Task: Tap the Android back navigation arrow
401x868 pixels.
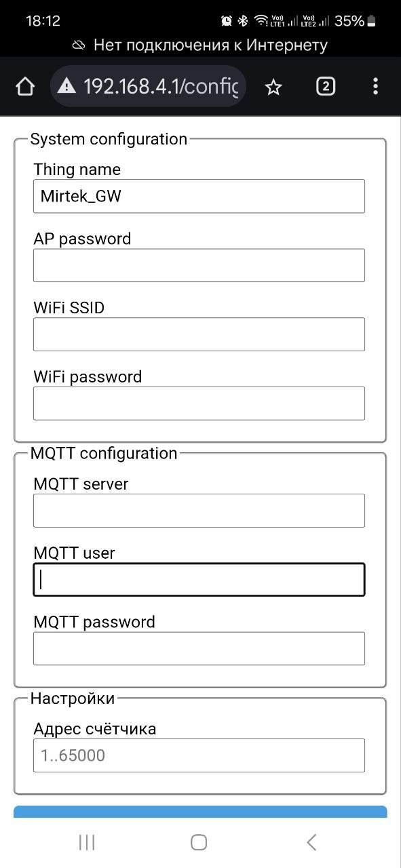Action: [x=311, y=842]
